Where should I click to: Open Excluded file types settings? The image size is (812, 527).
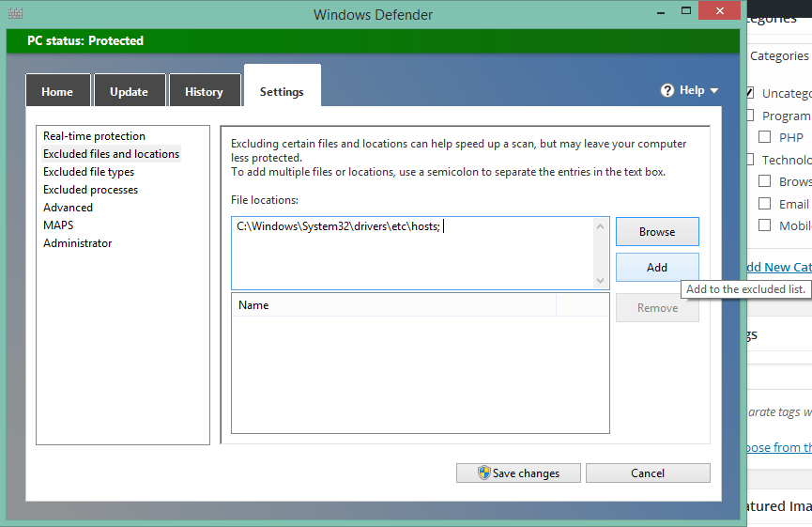(x=88, y=172)
